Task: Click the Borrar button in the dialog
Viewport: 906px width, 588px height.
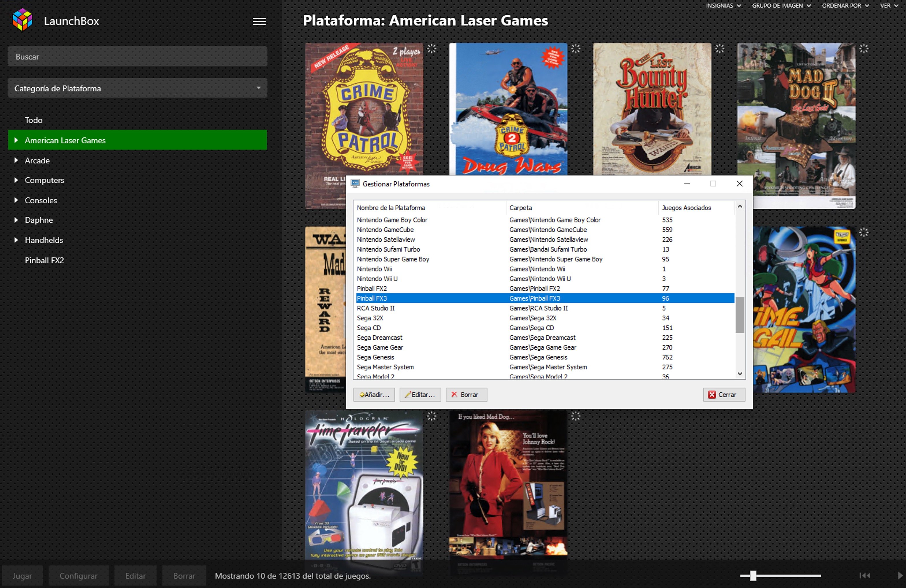Action: [466, 394]
